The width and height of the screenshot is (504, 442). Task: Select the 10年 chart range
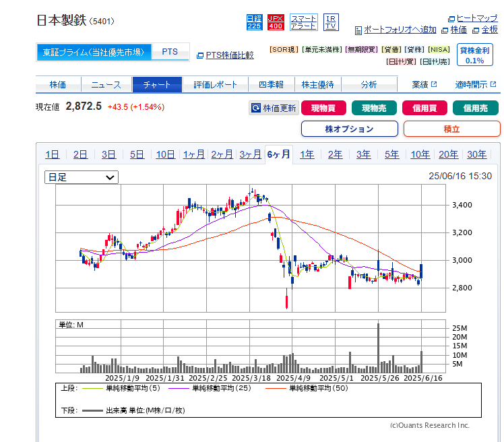point(420,154)
